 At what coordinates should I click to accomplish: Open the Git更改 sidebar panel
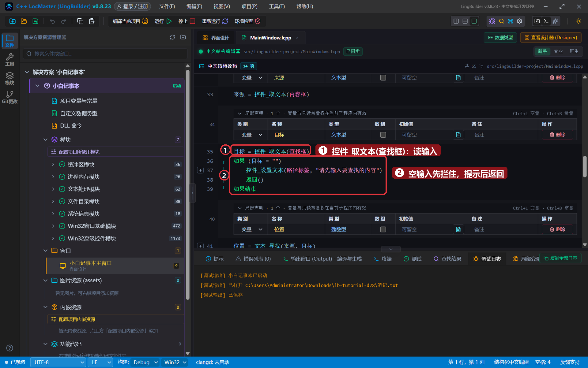coord(10,97)
